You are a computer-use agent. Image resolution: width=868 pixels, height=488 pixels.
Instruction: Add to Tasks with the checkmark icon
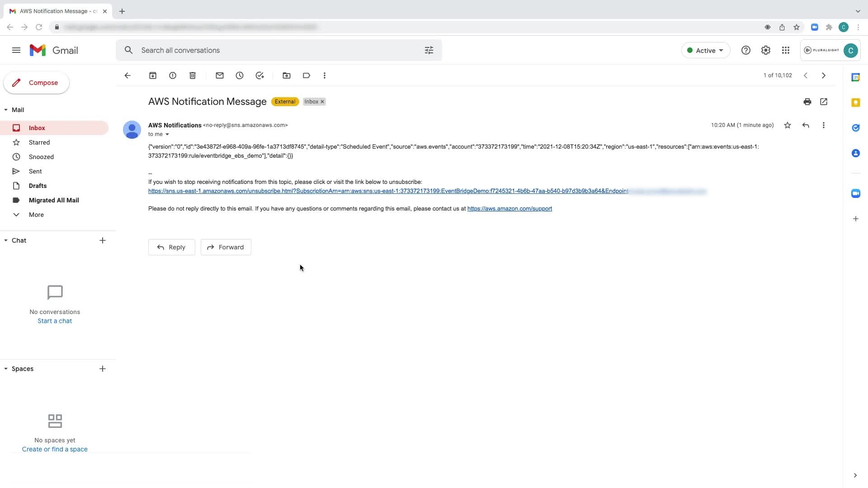click(259, 75)
